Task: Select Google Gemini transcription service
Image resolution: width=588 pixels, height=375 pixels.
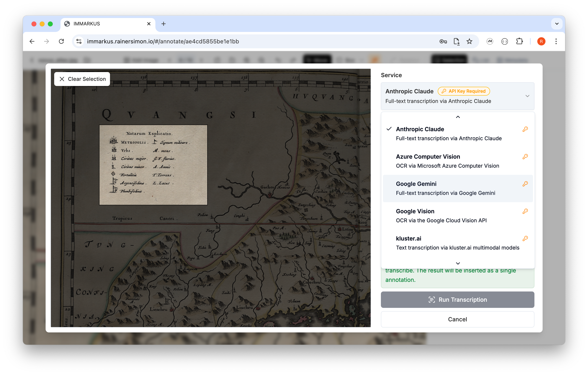Action: point(458,189)
